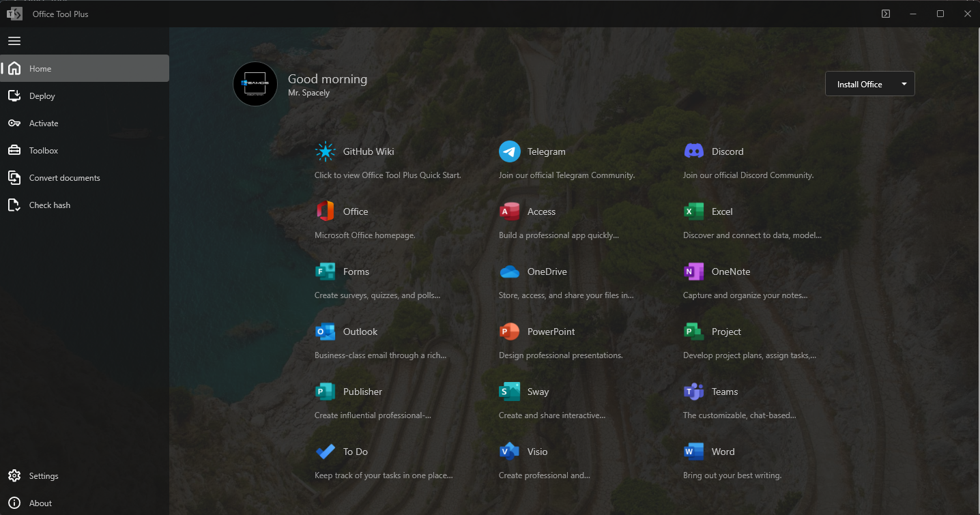This screenshot has width=980, height=515.
Task: Click the Word icon
Action: 694,452
